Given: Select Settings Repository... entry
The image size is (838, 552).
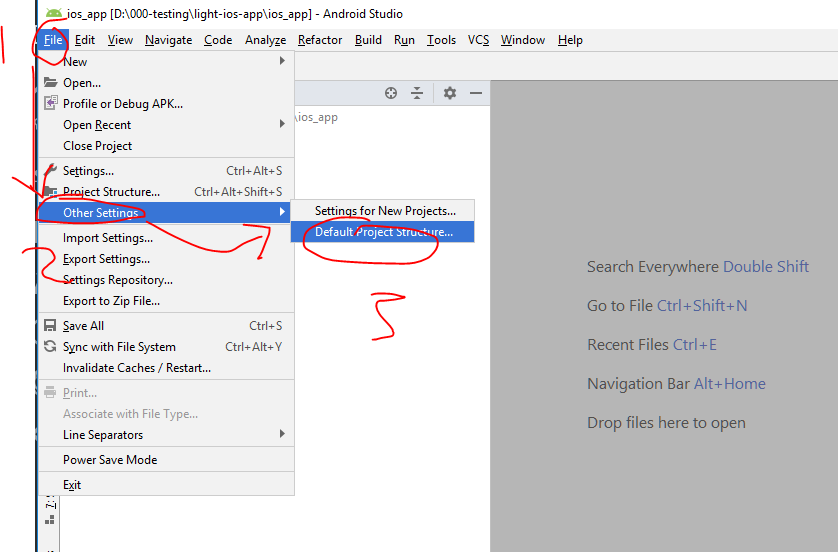Looking at the screenshot, I should click(166, 280).
